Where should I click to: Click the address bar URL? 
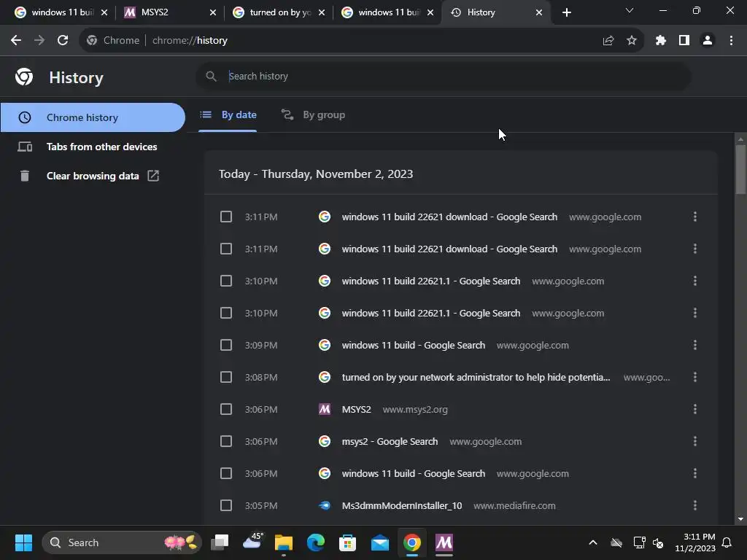(x=190, y=41)
